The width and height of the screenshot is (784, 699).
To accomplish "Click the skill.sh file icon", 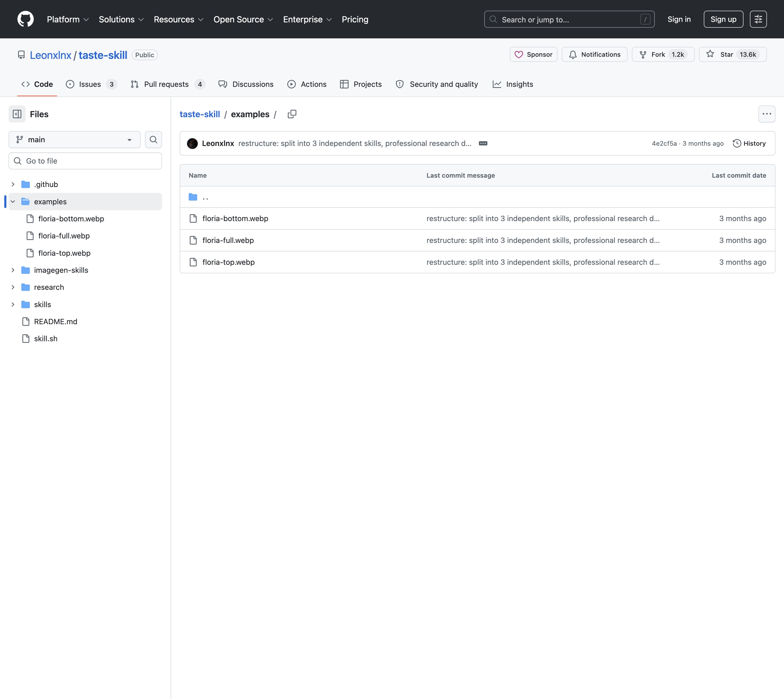I will click(x=26, y=339).
